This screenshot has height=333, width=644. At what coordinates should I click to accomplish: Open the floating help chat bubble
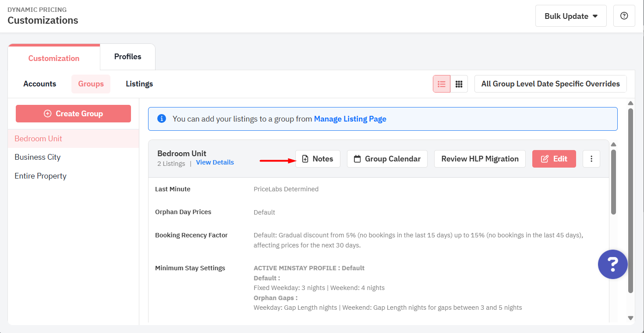point(612,264)
